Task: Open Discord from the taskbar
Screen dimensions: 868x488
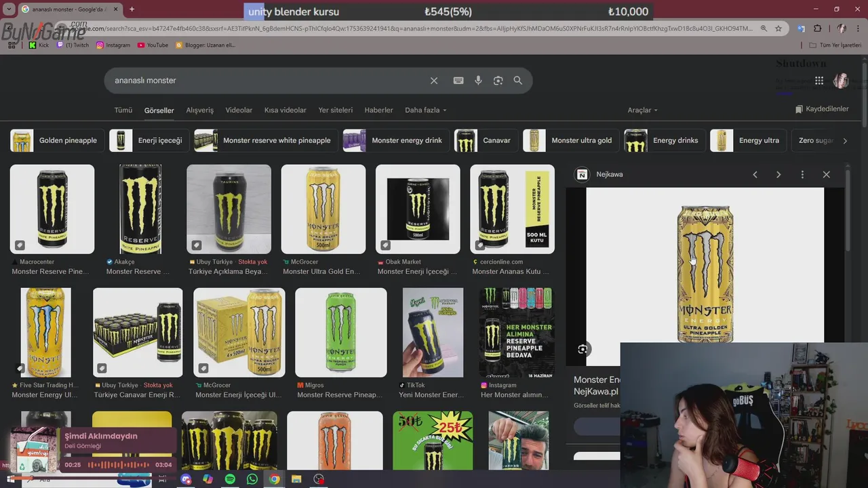Action: (186, 479)
